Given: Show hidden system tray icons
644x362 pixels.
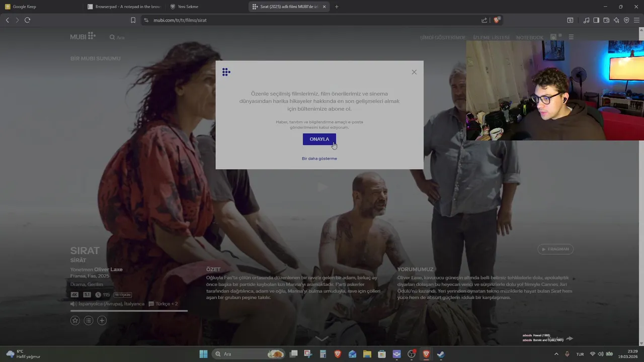Looking at the screenshot, I should [556, 354].
